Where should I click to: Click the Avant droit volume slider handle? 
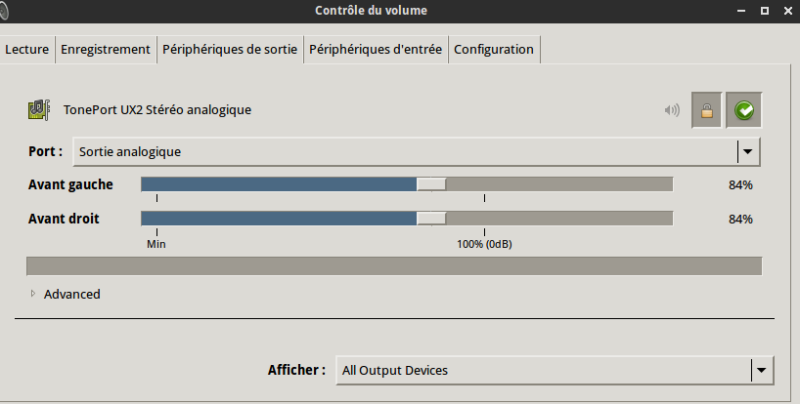tap(432, 218)
